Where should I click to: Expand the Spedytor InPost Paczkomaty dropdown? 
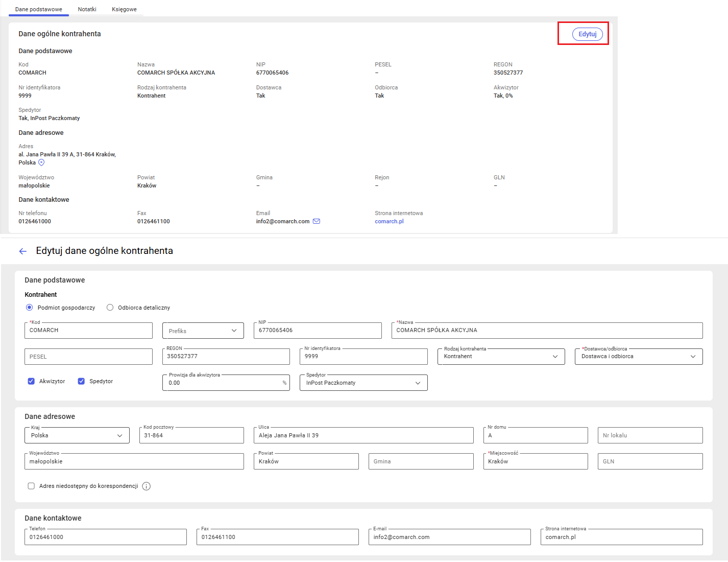point(363,383)
